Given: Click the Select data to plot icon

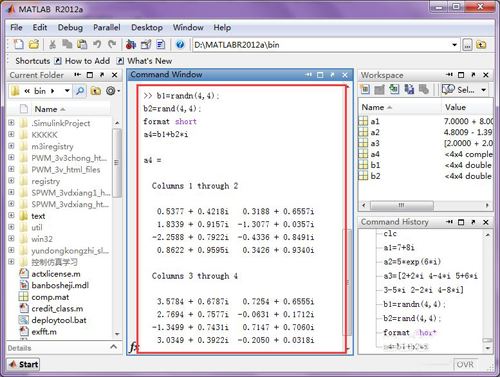Looking at the screenshot, I should 448,89.
